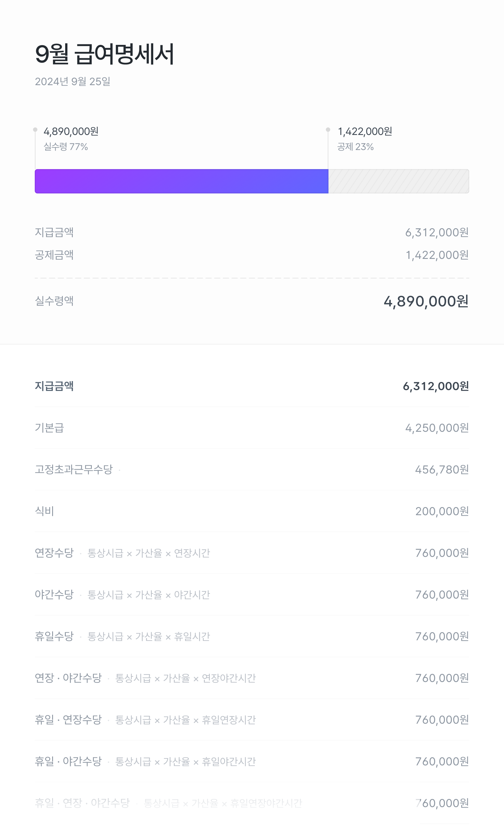
Task: Click the 고정초과근무수당 item label
Action: click(74, 469)
